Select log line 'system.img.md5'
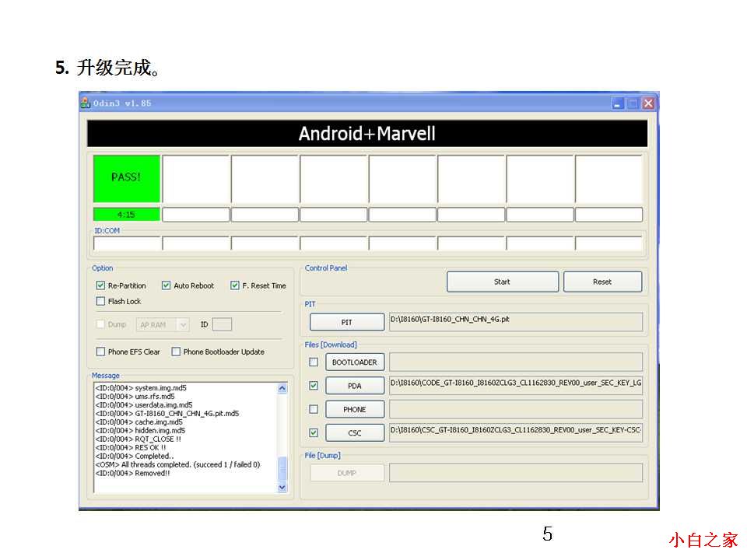Image resolution: width=747 pixels, height=560 pixels. 141,387
